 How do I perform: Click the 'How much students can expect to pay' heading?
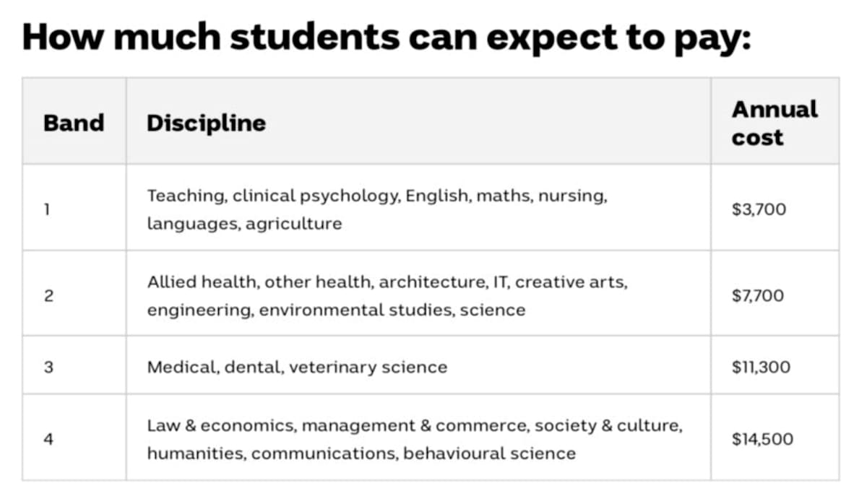[387, 38]
